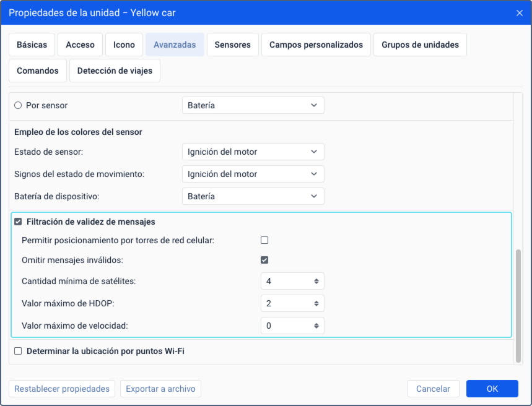Click stepper arrows of Valor máximo de velocidad
Viewport: 532px width, 406px height.
tap(316, 326)
